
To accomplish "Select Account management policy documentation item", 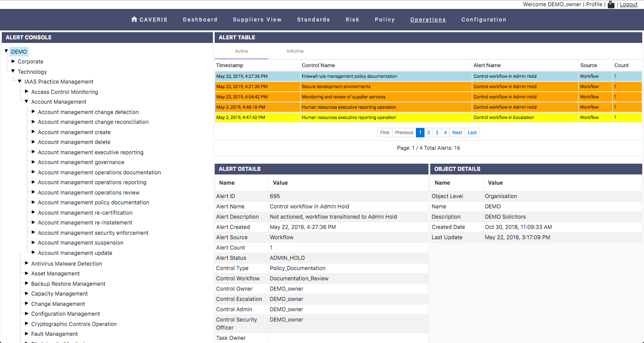I will (x=93, y=203).
